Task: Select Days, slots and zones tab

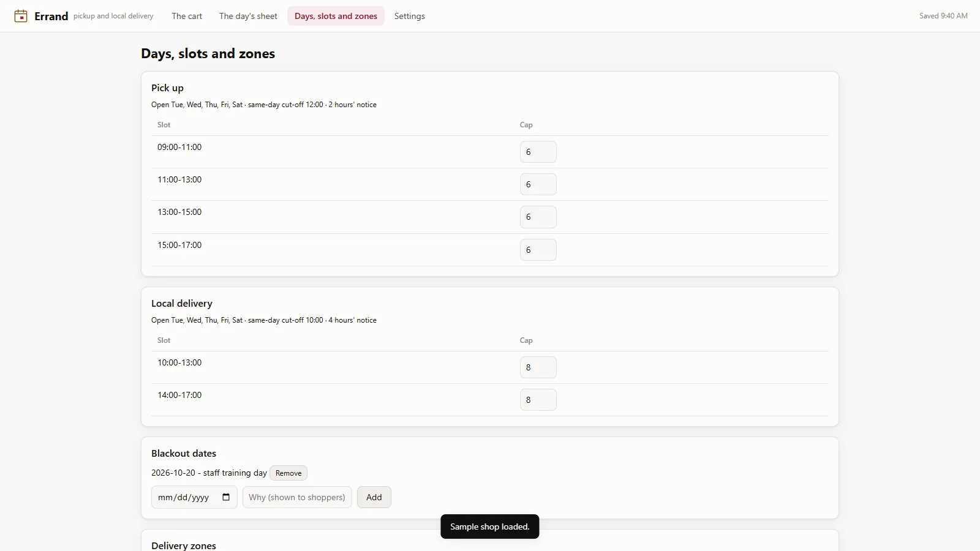Action: point(336,16)
